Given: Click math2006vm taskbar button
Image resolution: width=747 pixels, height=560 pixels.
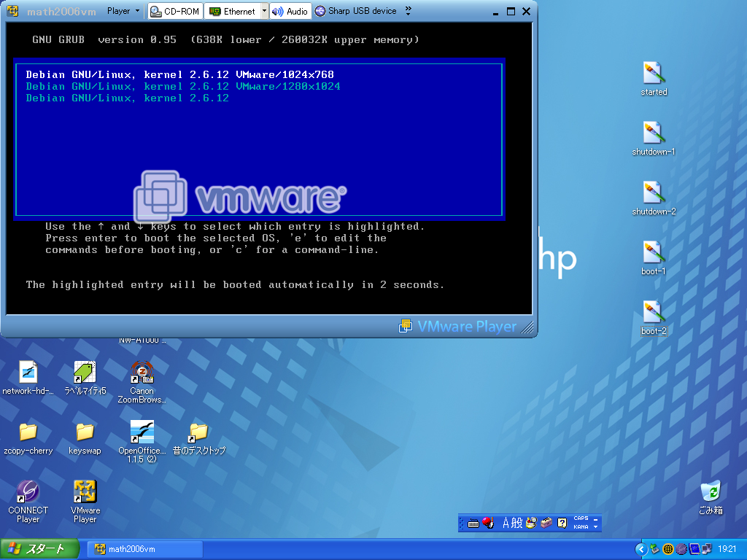Looking at the screenshot, I should (x=144, y=549).
